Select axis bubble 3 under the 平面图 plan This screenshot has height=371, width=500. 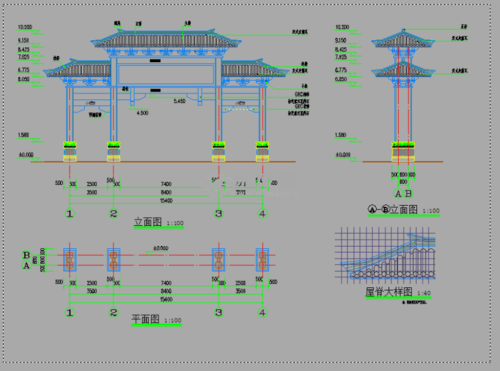[219, 313]
